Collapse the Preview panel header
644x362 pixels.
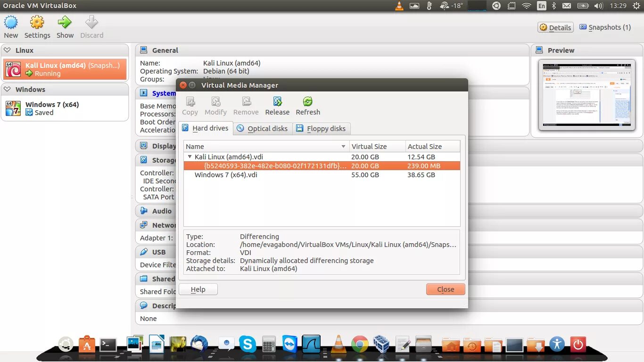587,50
